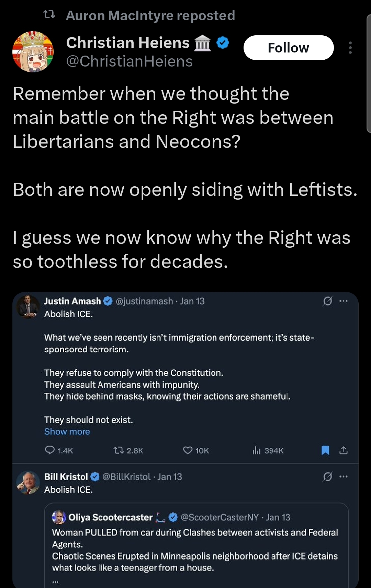371x588 pixels.
Task: Reply to Justin Amash's Abolish ICE tweet
Action: (50, 450)
